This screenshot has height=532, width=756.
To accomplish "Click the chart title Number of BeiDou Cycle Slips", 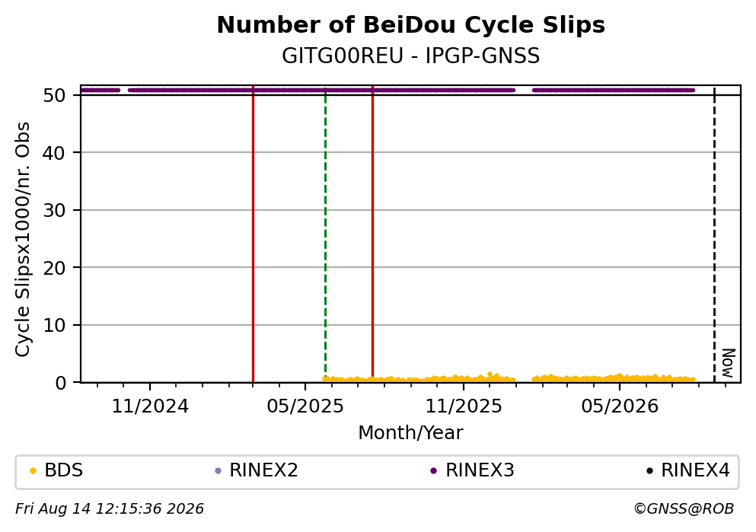I will pyautogui.click(x=411, y=25).
